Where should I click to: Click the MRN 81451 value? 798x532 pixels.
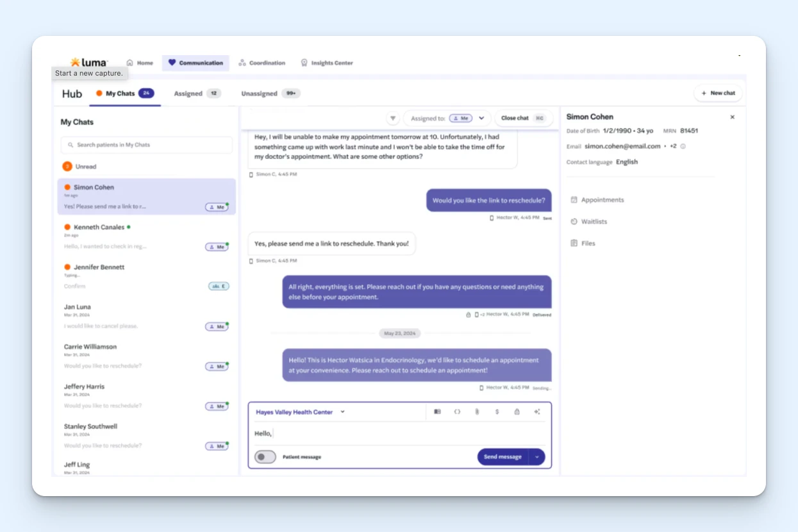point(689,131)
